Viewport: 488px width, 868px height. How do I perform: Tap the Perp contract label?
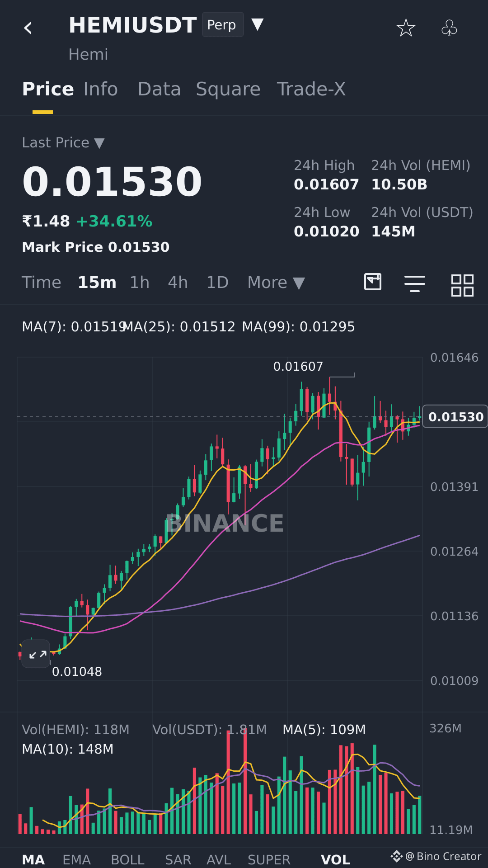point(223,24)
